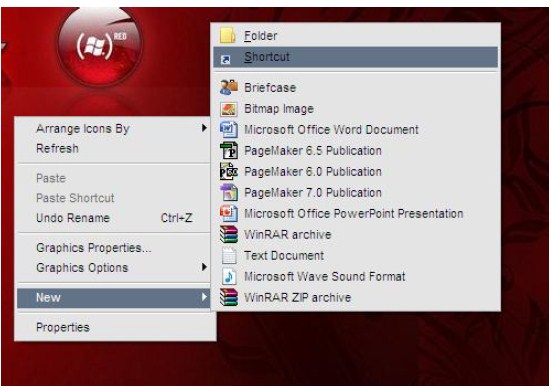Choose PageMaker 6.5 Publication text

point(313,151)
